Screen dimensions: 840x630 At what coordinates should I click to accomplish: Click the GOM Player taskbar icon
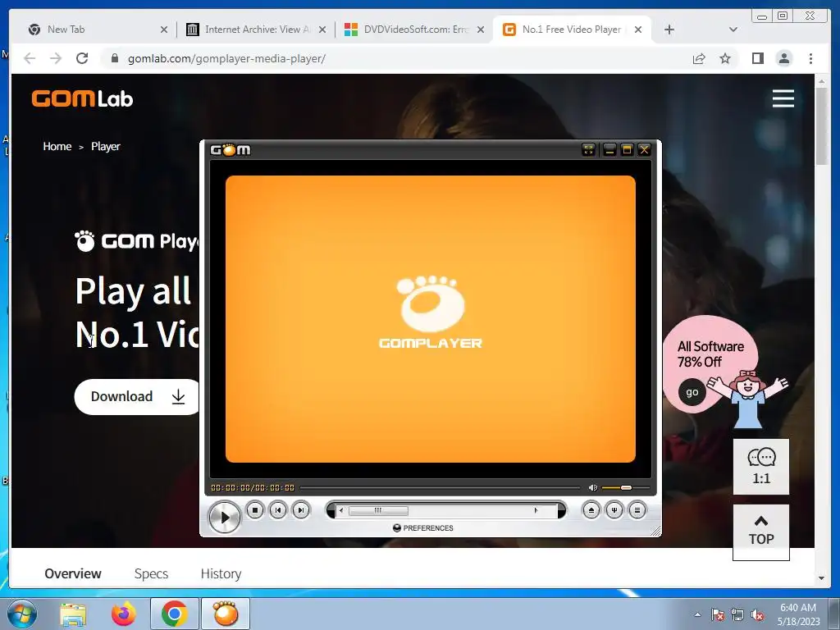click(225, 614)
